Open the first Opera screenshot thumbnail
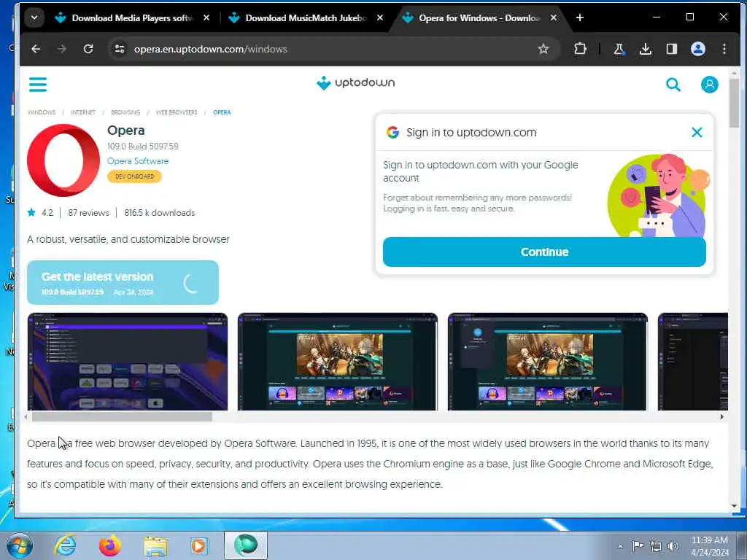747x560 pixels. [127, 362]
